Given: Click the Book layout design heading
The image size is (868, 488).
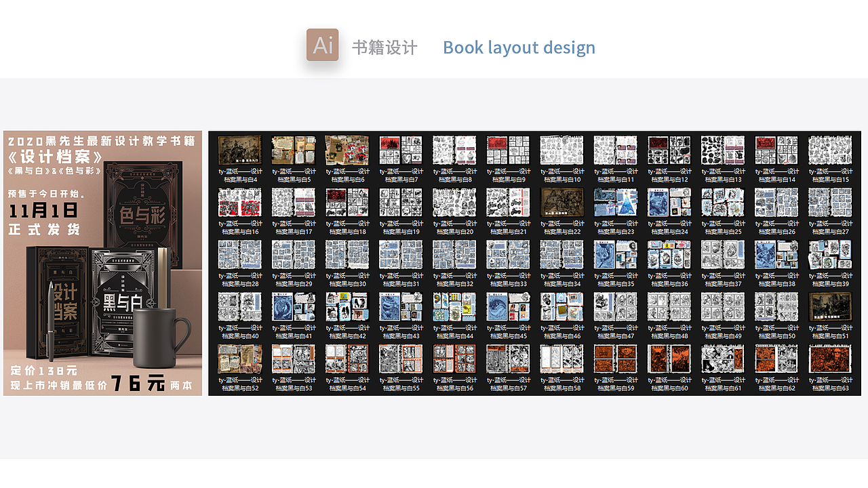Looking at the screenshot, I should coord(519,47).
